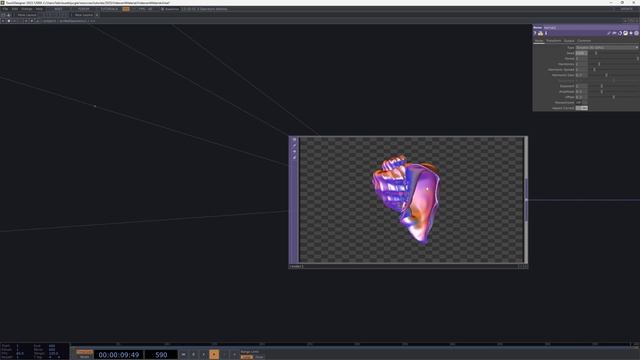Click the node name label beneath the viewer
The height and width of the screenshot is (360, 640).
click(296, 267)
